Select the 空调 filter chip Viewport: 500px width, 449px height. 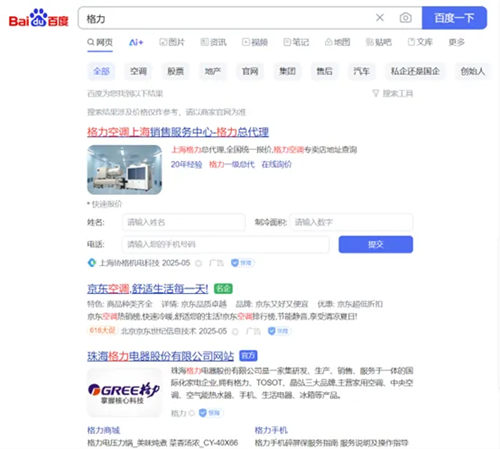(138, 71)
